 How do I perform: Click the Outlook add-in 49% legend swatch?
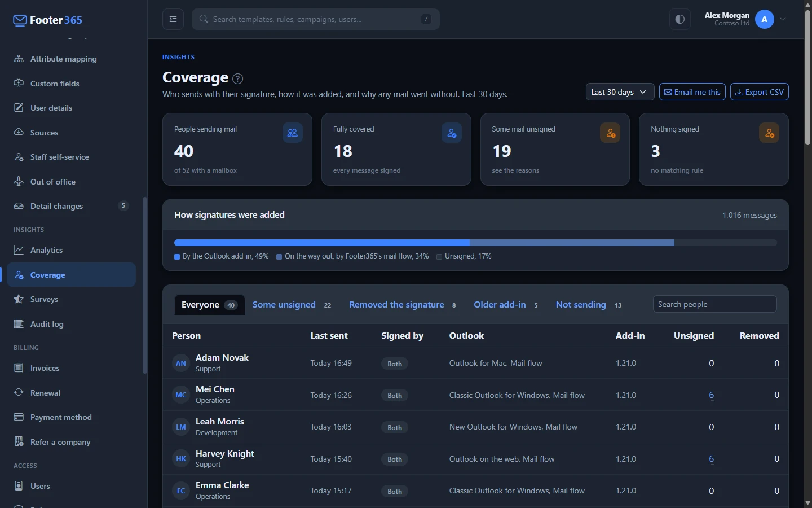(x=177, y=256)
